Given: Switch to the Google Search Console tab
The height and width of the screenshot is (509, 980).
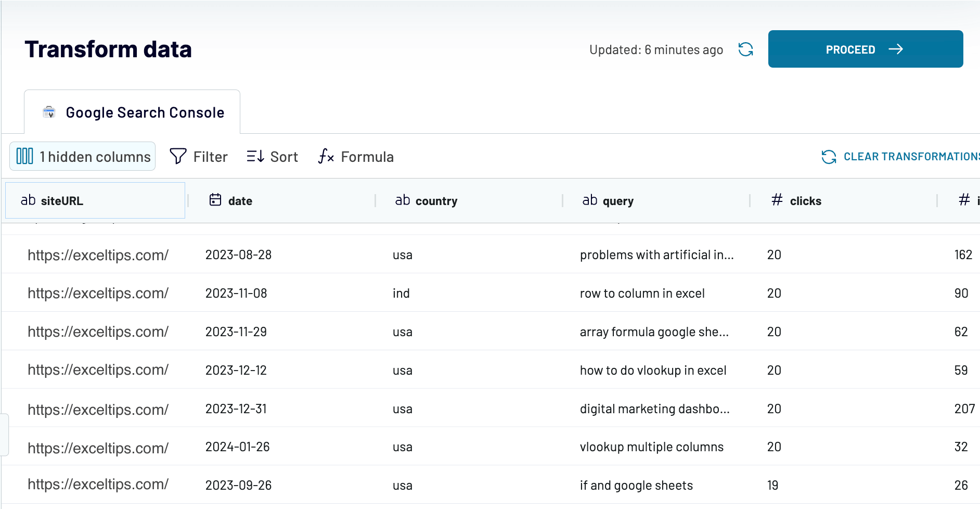Looking at the screenshot, I should (132, 112).
